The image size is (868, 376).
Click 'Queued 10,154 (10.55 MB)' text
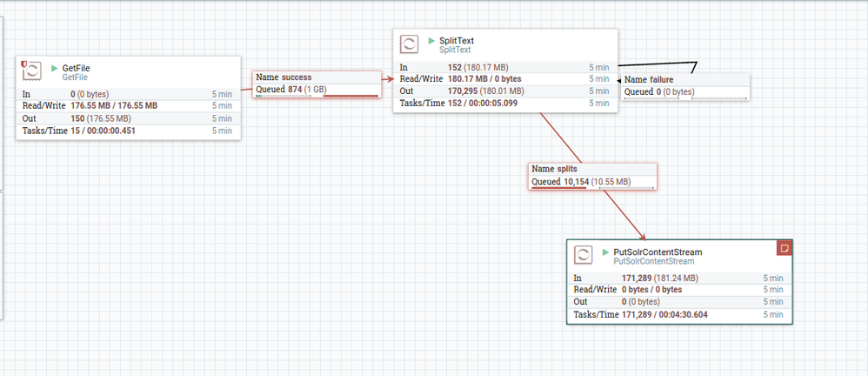tap(581, 182)
